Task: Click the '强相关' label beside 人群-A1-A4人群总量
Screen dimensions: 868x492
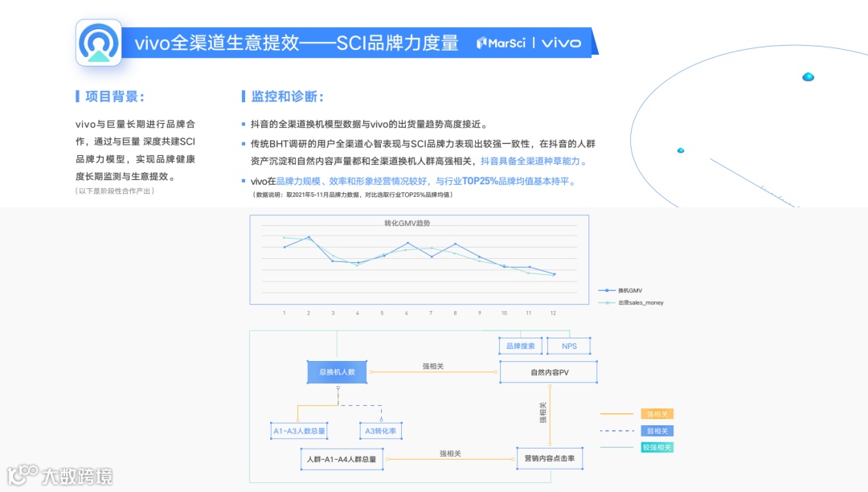Action: click(450, 453)
